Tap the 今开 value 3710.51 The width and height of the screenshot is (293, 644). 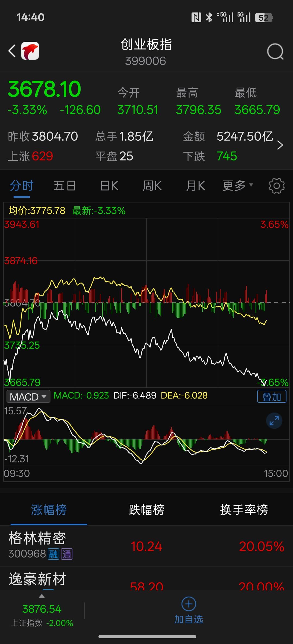pyautogui.click(x=138, y=110)
